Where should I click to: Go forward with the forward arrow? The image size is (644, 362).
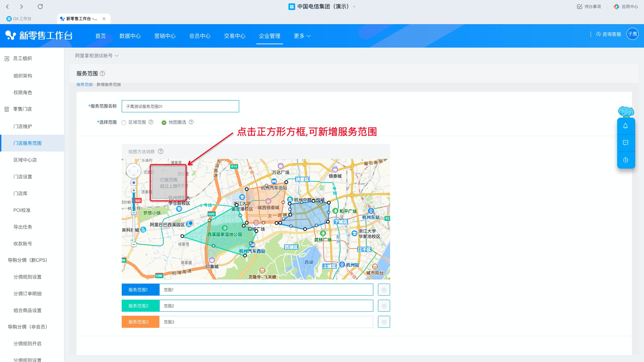click(21, 7)
